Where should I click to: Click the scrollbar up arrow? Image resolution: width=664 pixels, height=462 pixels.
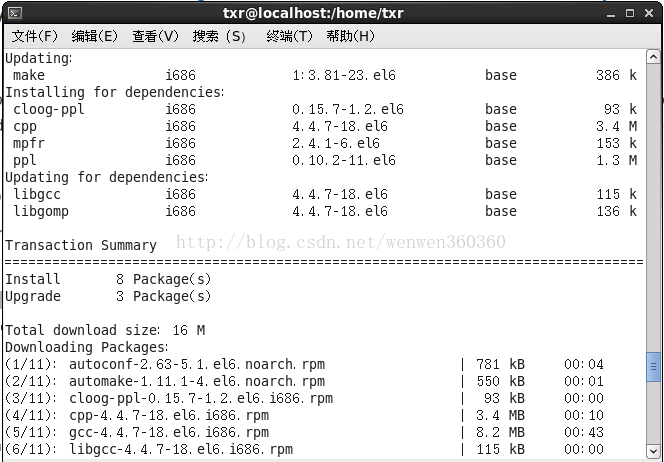(x=654, y=57)
